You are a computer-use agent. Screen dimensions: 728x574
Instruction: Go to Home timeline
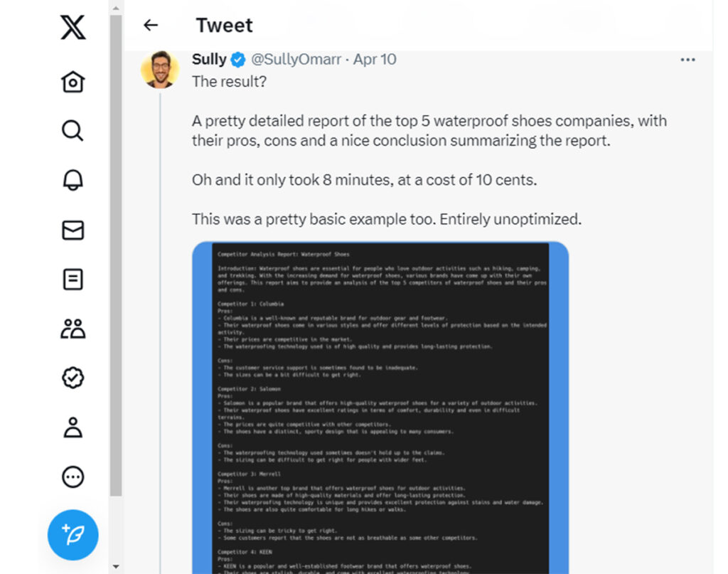click(x=72, y=82)
